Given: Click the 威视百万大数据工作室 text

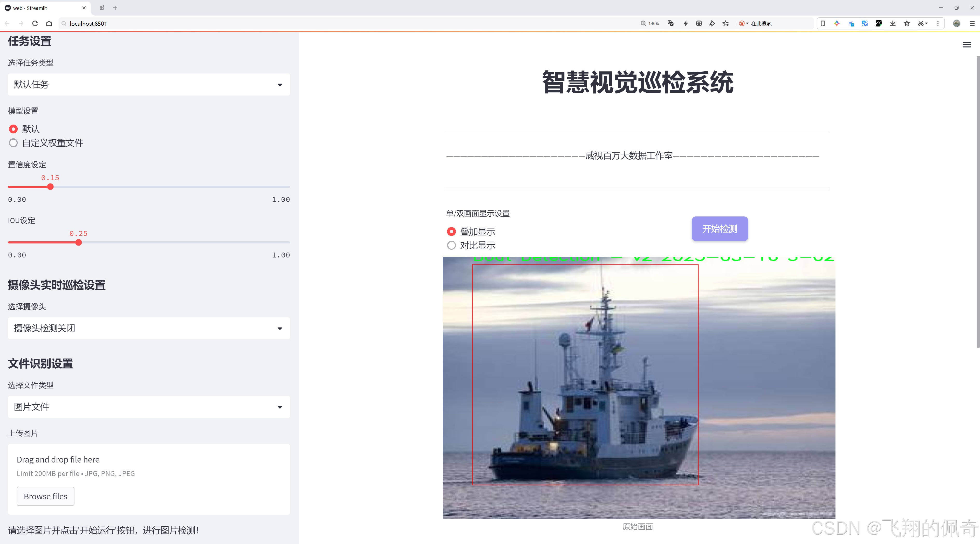Looking at the screenshot, I should click(629, 155).
